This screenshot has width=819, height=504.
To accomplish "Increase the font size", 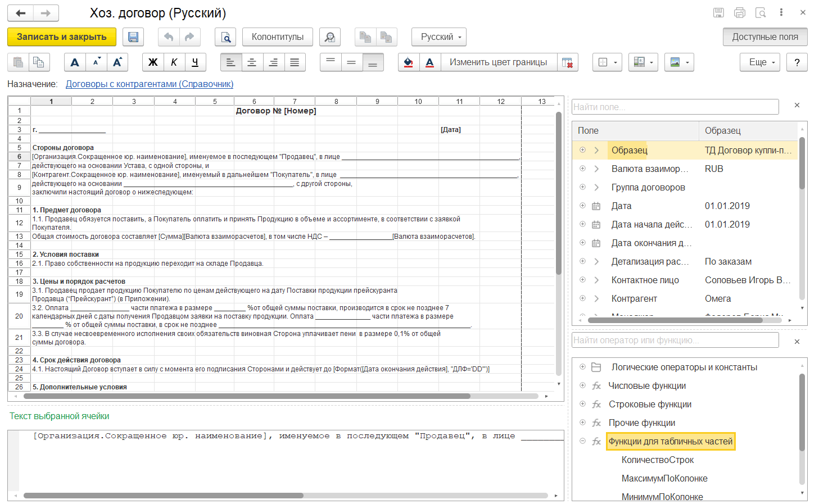I will coord(117,62).
